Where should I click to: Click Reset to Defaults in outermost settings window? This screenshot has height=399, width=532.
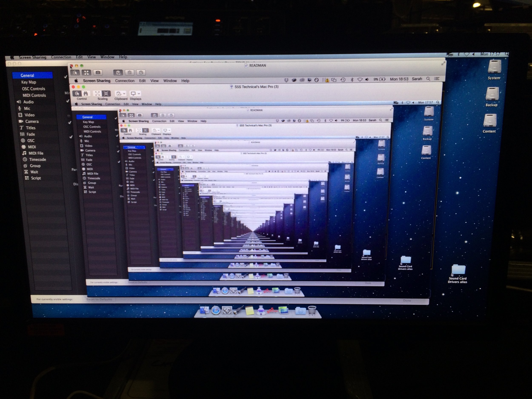click(x=99, y=299)
